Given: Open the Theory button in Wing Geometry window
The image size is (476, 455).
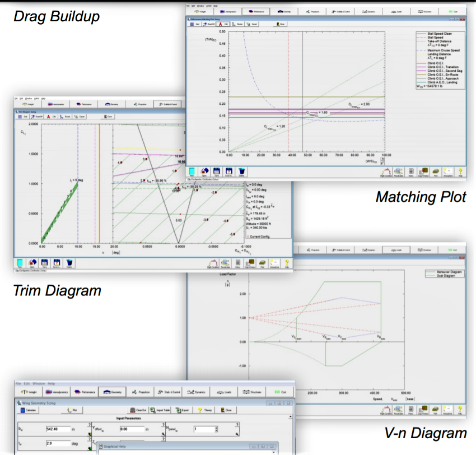Looking at the screenshot, I should [x=204, y=410].
